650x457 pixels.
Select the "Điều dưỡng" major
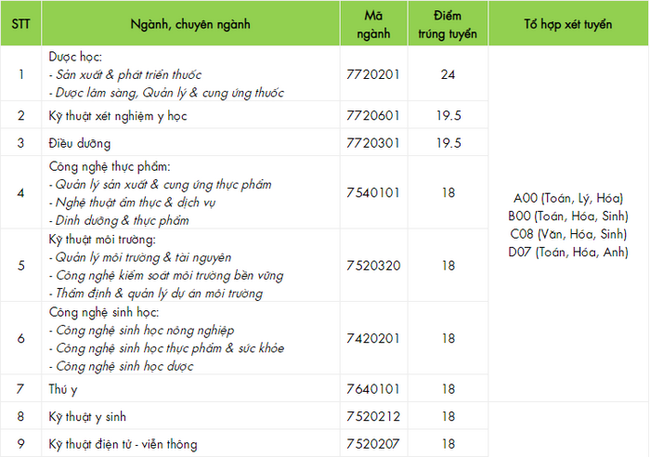tap(79, 143)
